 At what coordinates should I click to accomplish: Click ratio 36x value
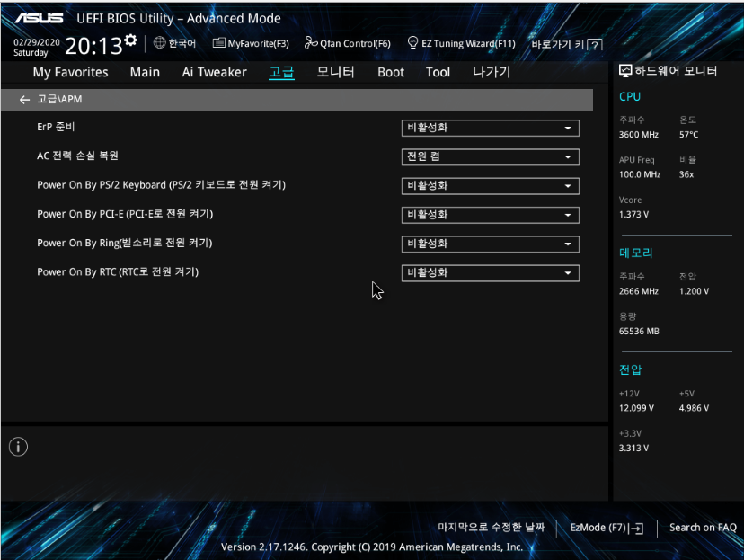686,174
